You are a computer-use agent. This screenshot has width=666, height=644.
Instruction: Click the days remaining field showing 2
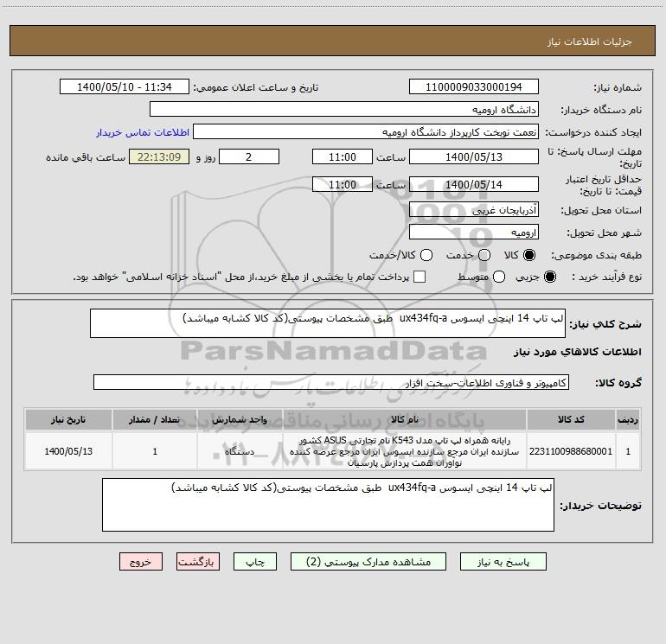tap(249, 156)
